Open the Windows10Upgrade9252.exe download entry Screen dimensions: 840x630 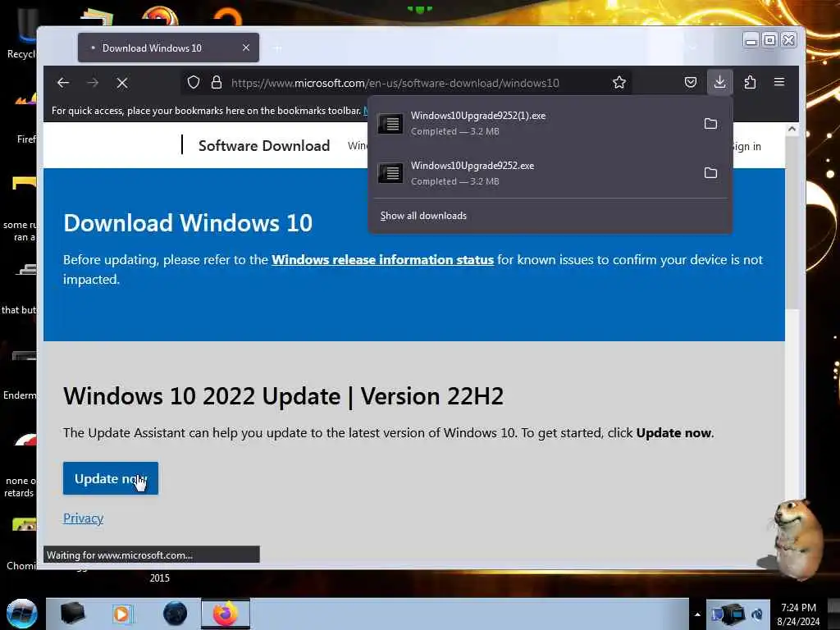click(536, 173)
